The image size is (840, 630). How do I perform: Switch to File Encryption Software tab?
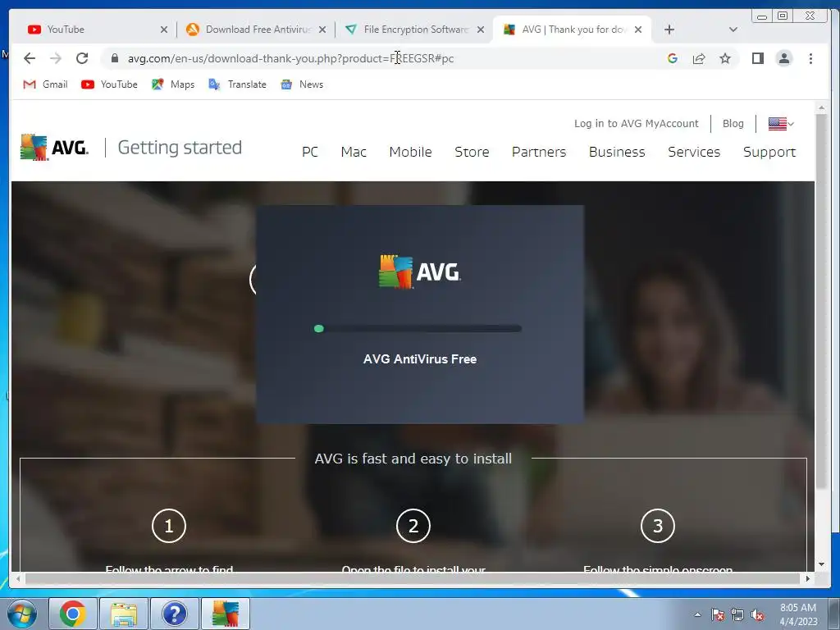click(x=416, y=30)
